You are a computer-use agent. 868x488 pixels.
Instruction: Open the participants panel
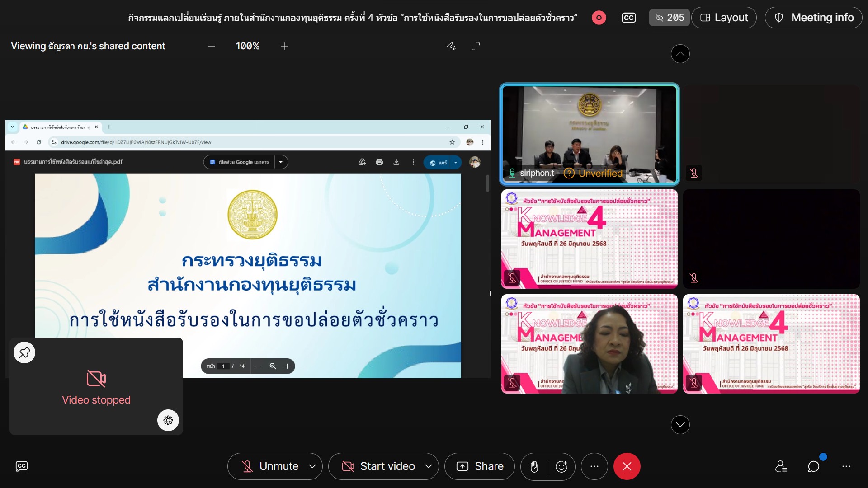point(781,466)
